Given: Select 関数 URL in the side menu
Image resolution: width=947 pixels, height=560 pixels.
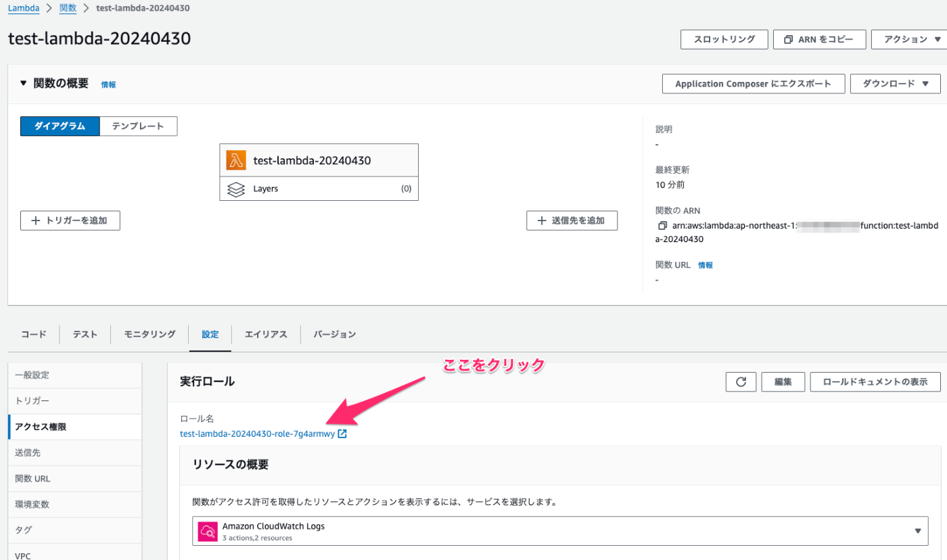Looking at the screenshot, I should click(x=74, y=478).
